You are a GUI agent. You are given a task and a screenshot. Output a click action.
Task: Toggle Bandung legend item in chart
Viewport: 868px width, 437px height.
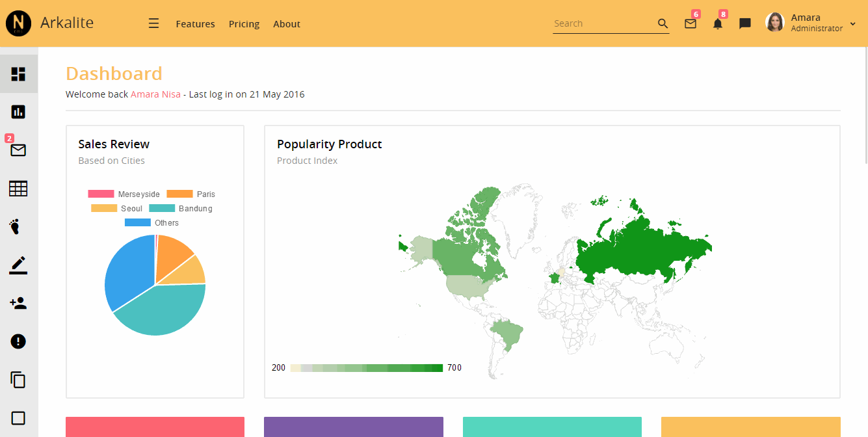coord(181,209)
